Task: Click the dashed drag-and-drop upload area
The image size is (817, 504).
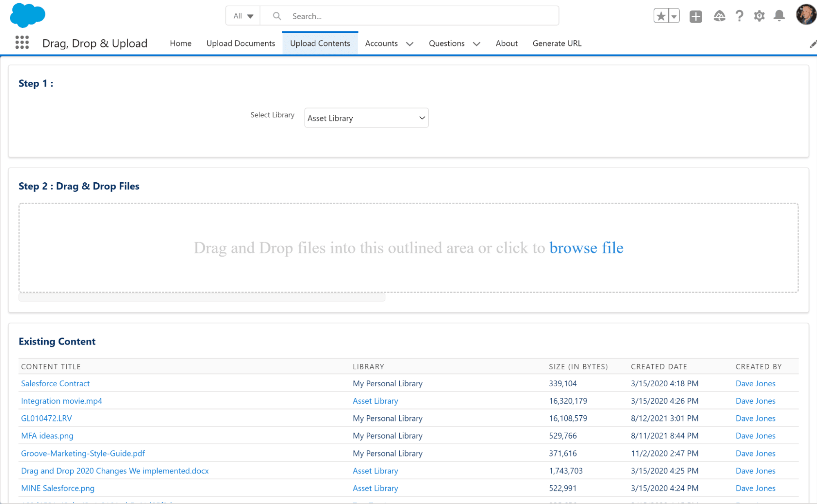Action: (x=408, y=248)
